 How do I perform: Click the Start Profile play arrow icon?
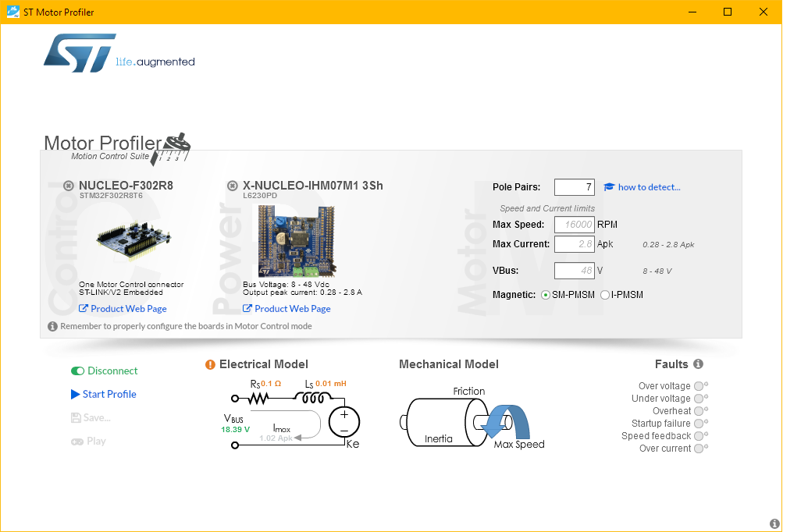[x=75, y=394]
